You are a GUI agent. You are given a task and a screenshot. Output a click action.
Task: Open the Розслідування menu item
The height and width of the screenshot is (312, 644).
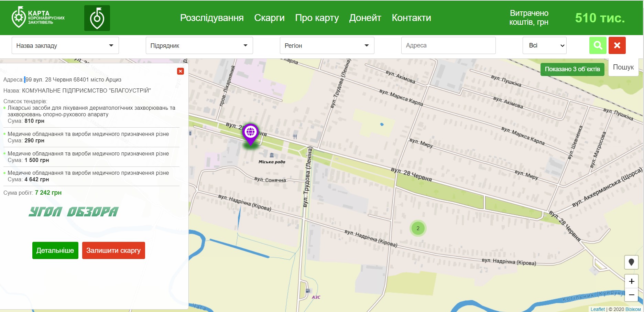[x=212, y=18]
